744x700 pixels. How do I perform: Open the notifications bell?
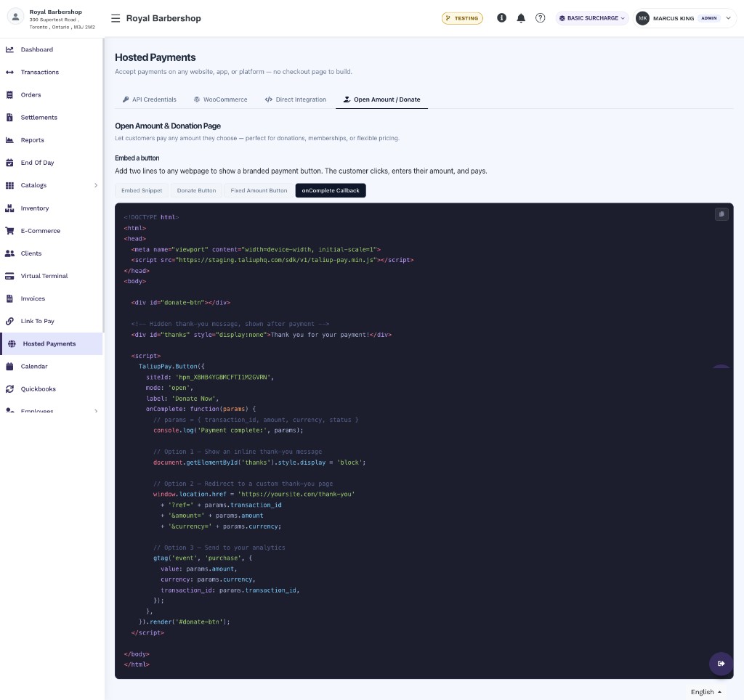[x=521, y=18]
